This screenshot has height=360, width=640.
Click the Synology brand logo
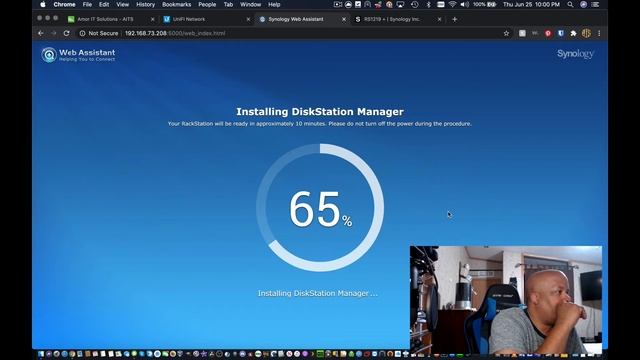pyautogui.click(x=575, y=54)
